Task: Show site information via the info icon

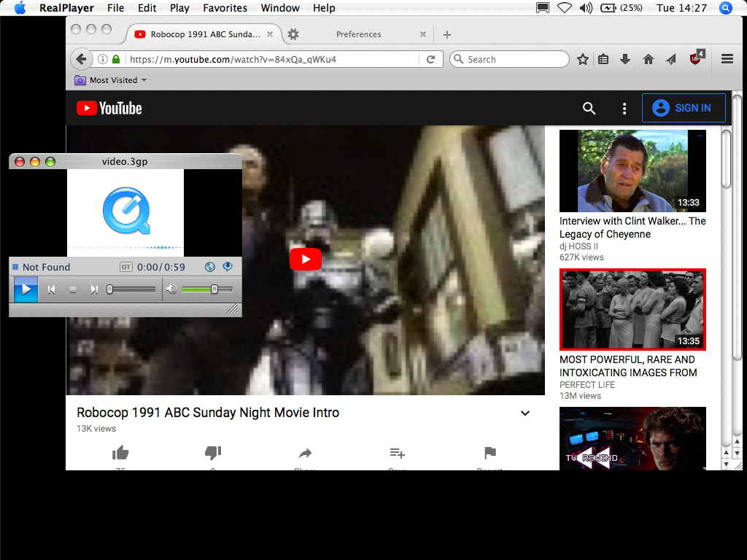Action: [102, 59]
